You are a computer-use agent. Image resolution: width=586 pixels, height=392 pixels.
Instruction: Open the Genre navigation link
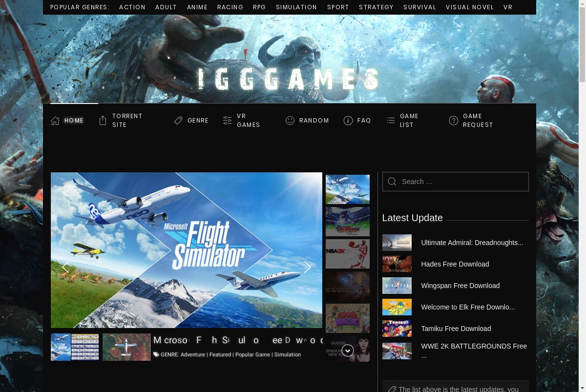[198, 121]
